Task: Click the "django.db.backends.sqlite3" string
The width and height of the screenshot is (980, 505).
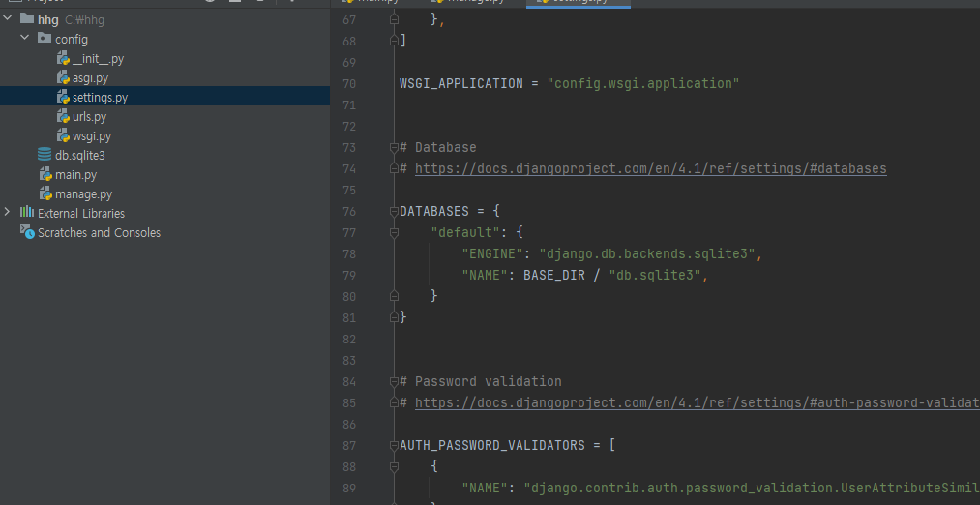Action: 647,253
